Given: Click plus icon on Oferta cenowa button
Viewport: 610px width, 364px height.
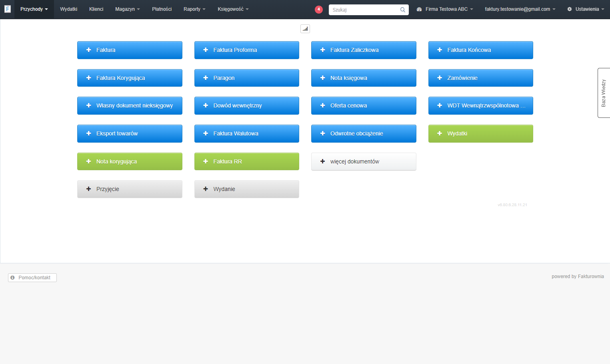Looking at the screenshot, I should 323,105.
